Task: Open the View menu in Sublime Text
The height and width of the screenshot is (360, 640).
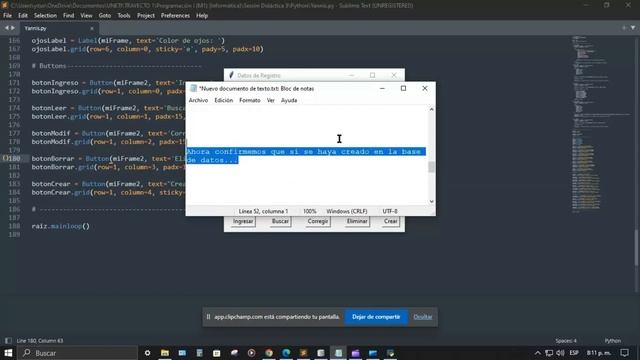Action: click(x=86, y=16)
